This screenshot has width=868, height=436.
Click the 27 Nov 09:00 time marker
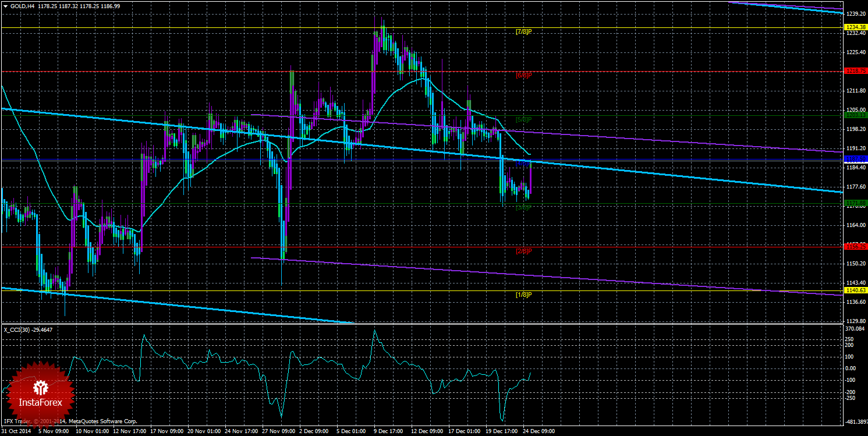point(277,432)
